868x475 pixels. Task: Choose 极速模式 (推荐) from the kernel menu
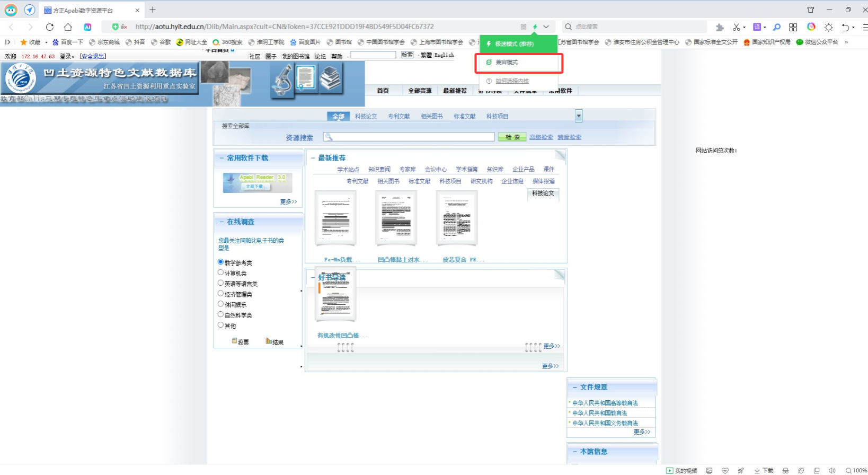click(518, 44)
